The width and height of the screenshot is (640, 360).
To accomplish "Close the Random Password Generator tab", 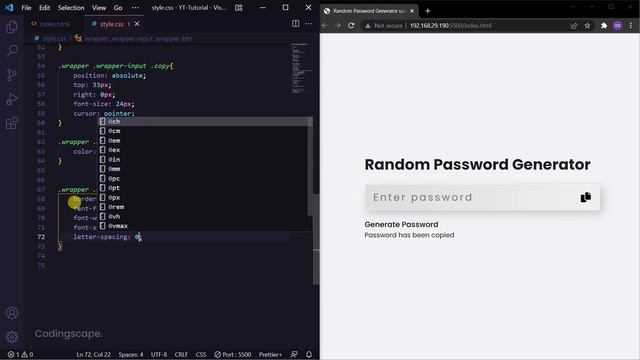I will click(x=412, y=11).
